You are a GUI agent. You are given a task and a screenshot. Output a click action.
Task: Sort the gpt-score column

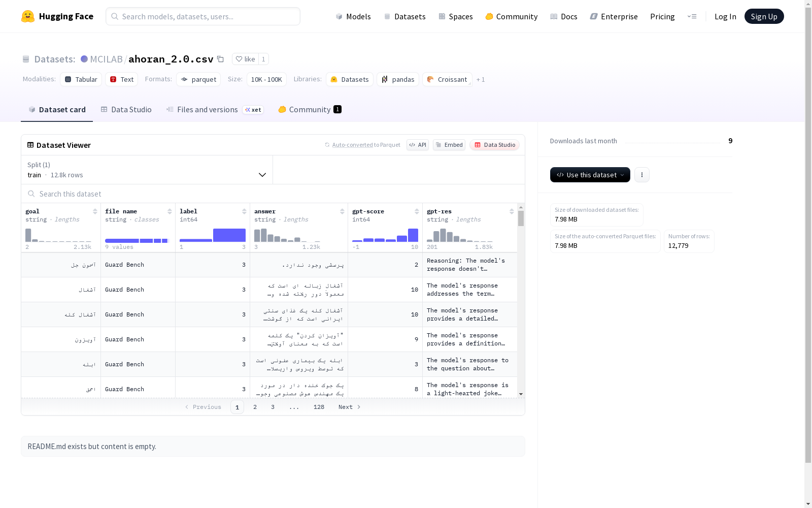(x=417, y=211)
